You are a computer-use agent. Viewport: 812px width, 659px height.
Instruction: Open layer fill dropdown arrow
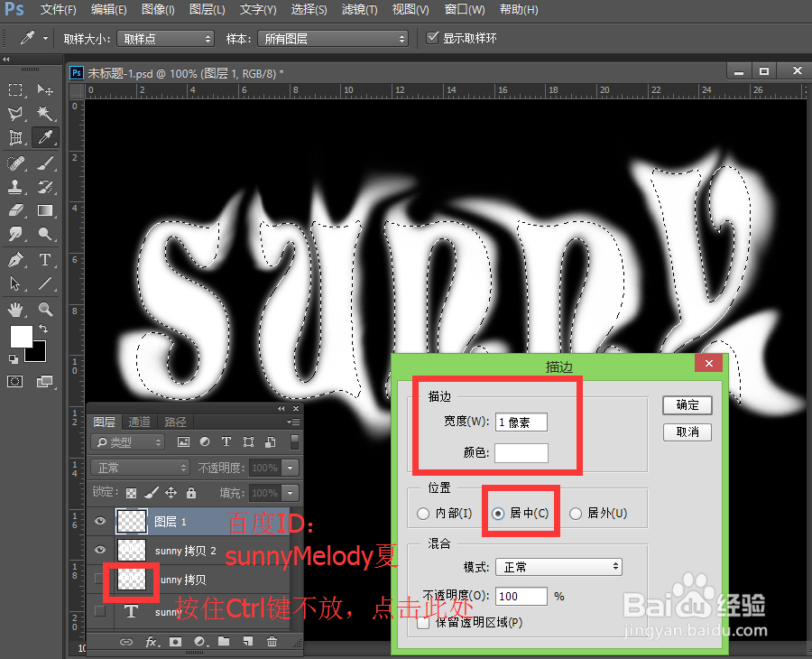(x=291, y=493)
